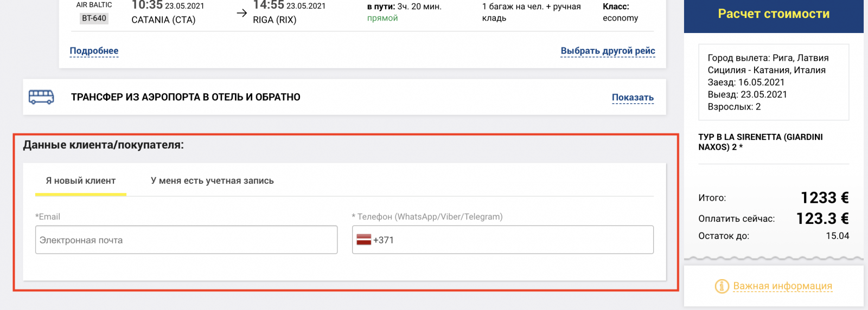Click the AIR BALTIC airline label
The image size is (868, 310).
(x=94, y=5)
